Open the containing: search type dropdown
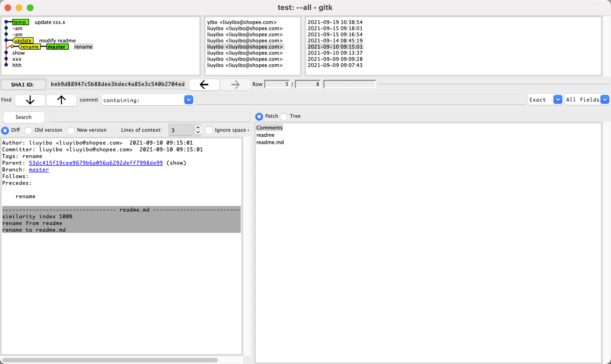 click(x=188, y=100)
